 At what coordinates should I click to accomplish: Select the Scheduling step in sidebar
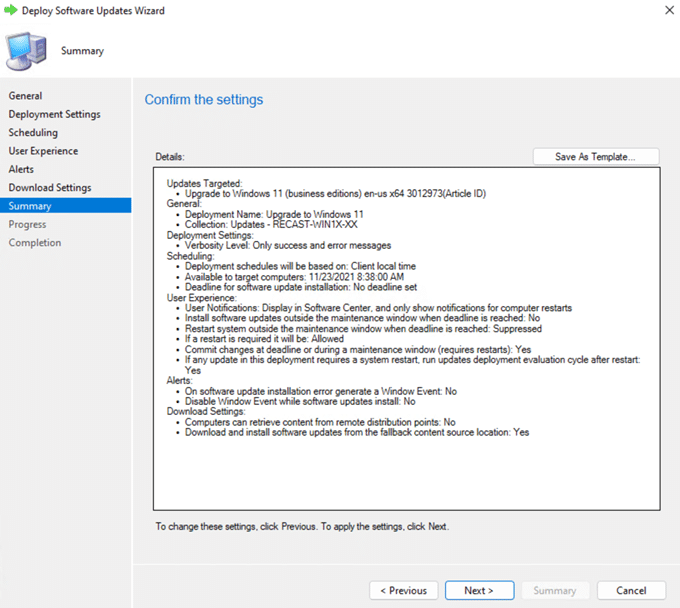point(33,133)
